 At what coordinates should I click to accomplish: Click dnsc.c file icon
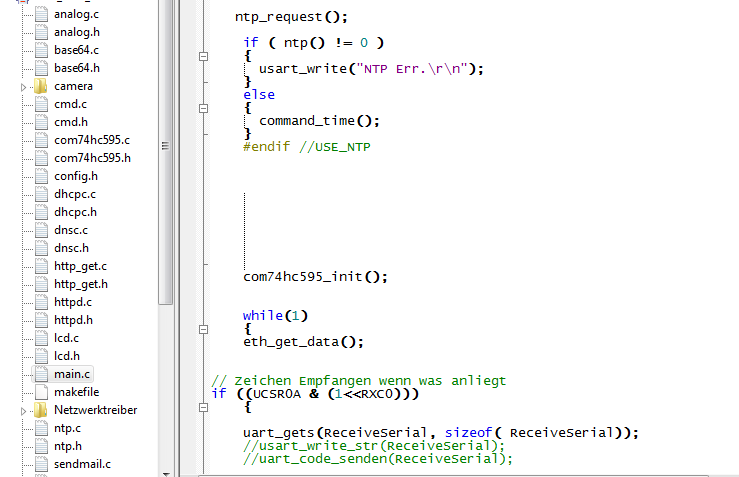point(41,230)
